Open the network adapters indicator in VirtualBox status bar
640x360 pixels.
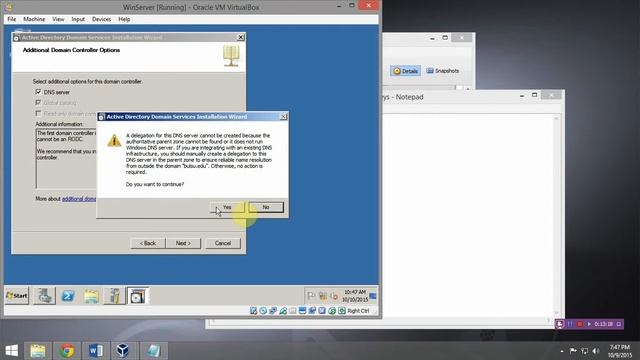click(273, 311)
